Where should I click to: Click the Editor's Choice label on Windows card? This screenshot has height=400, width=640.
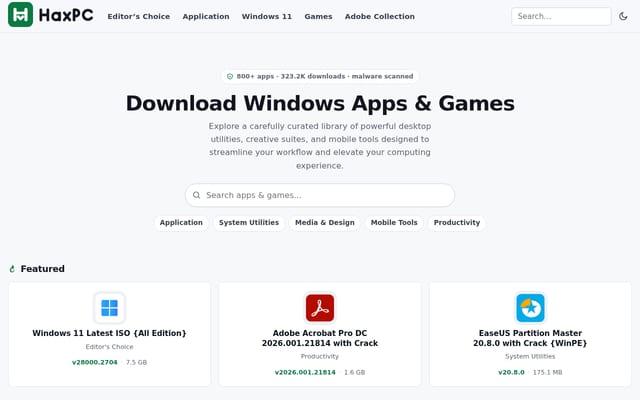click(109, 347)
